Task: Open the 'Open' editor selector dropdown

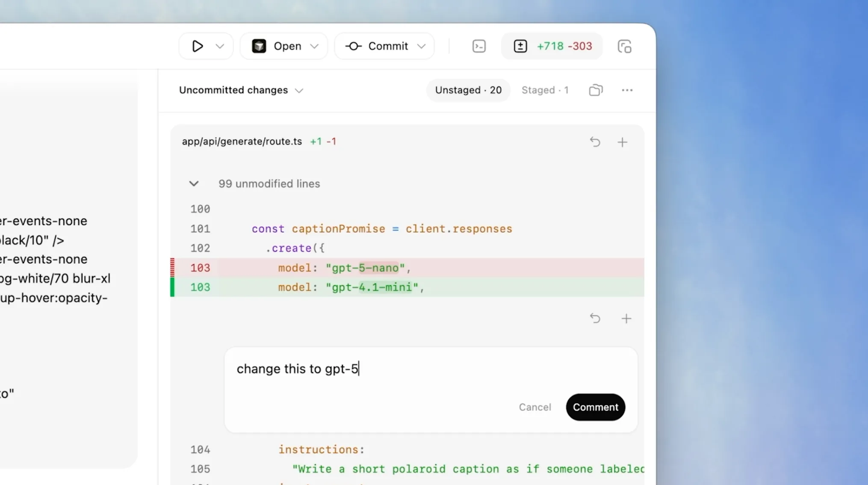Action: point(283,46)
